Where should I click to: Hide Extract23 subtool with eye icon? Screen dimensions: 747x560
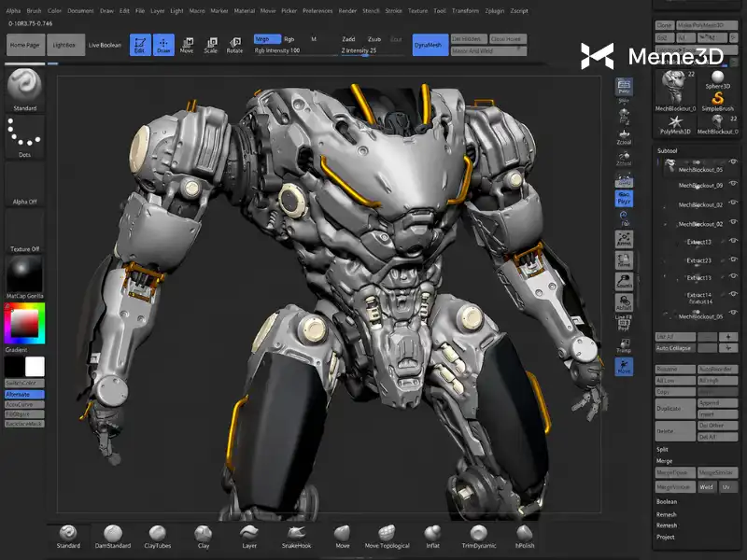[733, 259]
